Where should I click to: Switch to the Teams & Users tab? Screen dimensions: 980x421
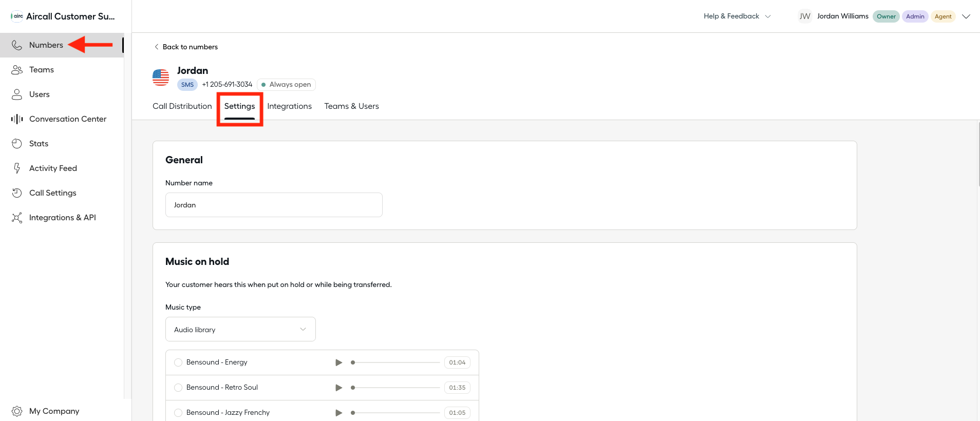point(352,106)
